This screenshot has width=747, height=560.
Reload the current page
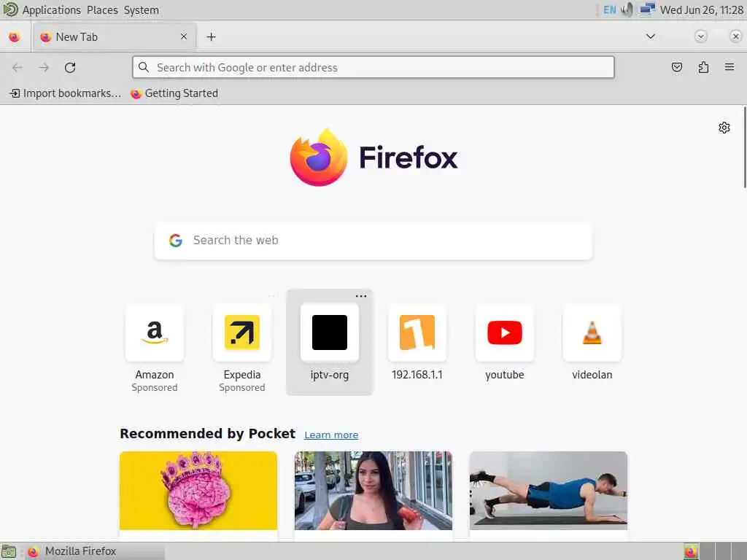70,68
